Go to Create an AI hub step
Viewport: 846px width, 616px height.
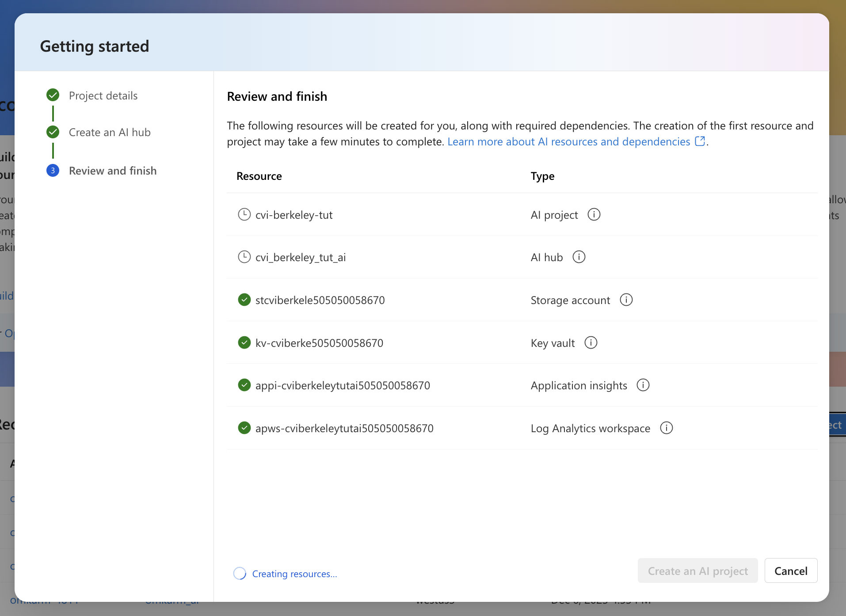tap(110, 132)
